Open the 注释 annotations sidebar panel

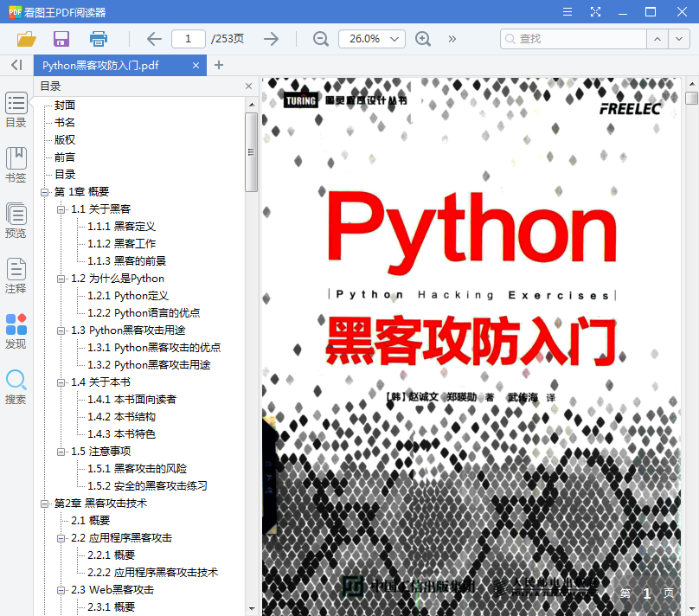(16, 275)
